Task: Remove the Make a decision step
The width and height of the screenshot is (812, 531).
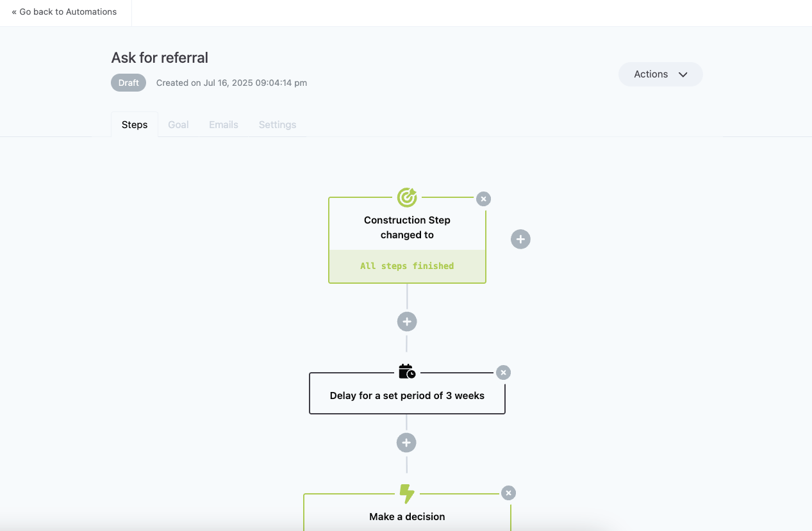Action: [x=508, y=493]
